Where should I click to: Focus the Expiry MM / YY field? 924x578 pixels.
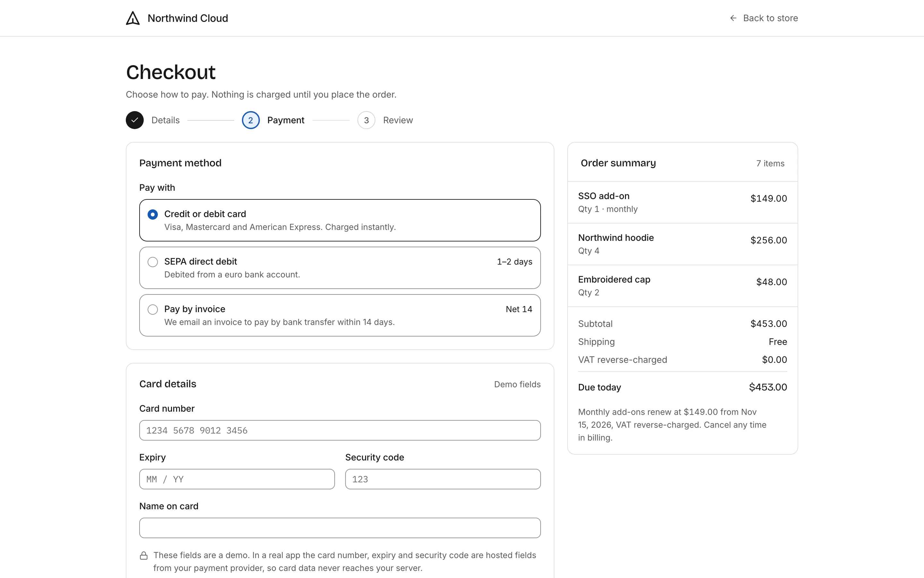coord(237,479)
